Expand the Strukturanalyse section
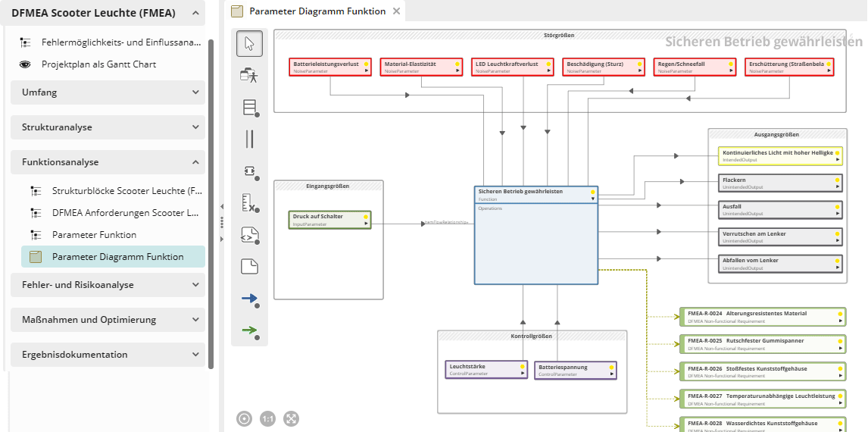The height and width of the screenshot is (432, 868). 195,127
